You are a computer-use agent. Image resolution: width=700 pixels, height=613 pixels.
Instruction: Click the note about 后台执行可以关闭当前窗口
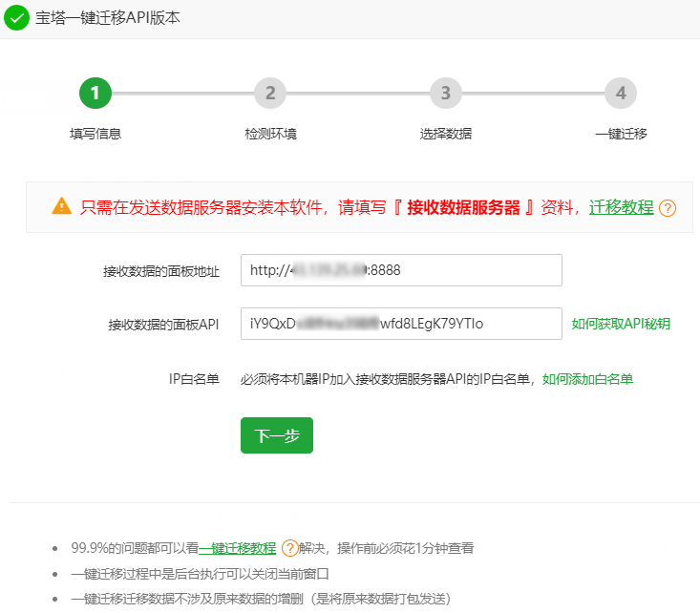tap(200, 574)
